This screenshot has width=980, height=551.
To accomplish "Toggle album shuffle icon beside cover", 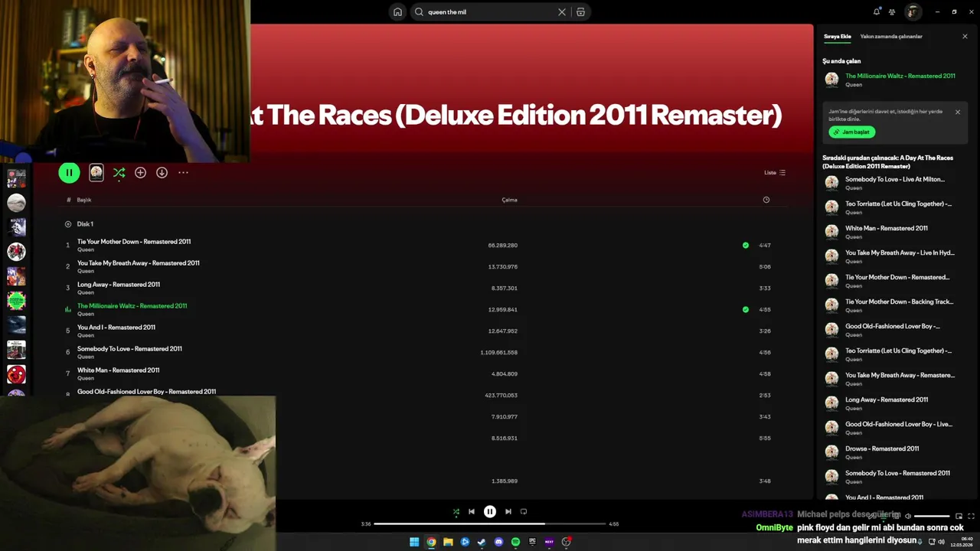I will (119, 173).
